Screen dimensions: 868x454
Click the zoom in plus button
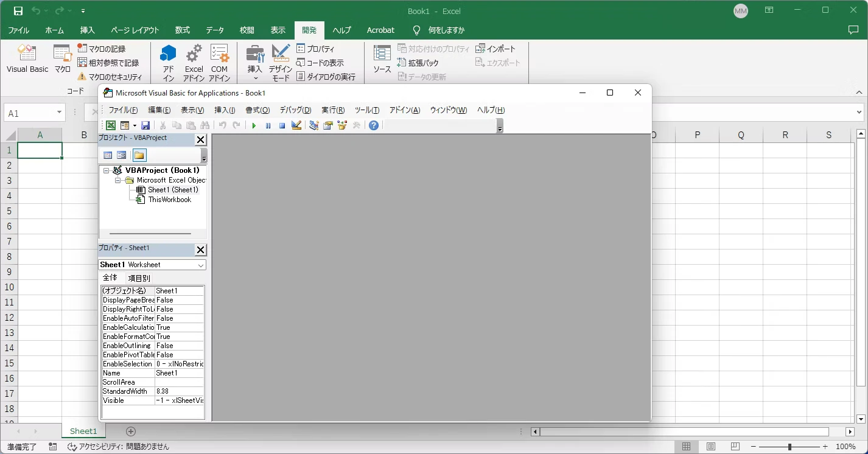(827, 447)
